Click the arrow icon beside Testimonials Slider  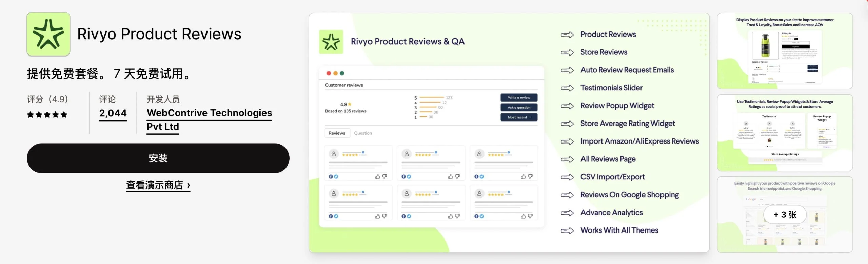tap(567, 88)
